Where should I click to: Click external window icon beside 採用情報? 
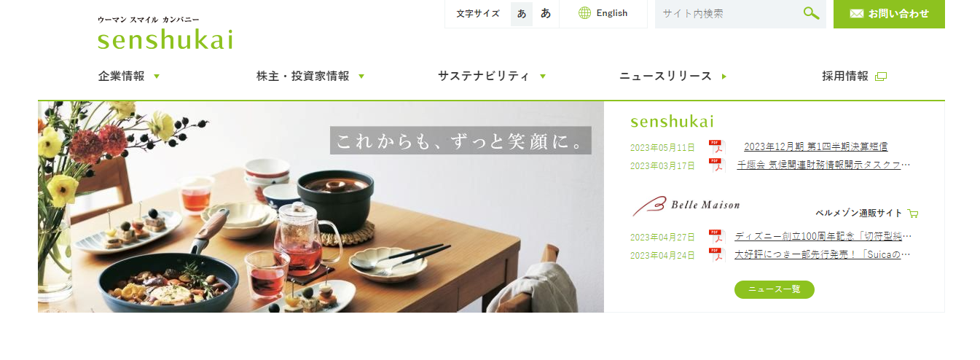coord(881,77)
